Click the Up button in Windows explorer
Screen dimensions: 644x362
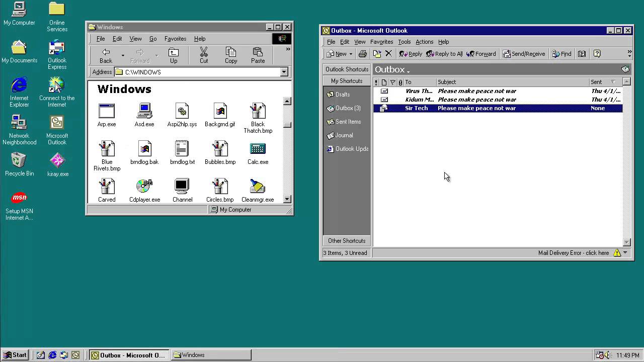174,55
